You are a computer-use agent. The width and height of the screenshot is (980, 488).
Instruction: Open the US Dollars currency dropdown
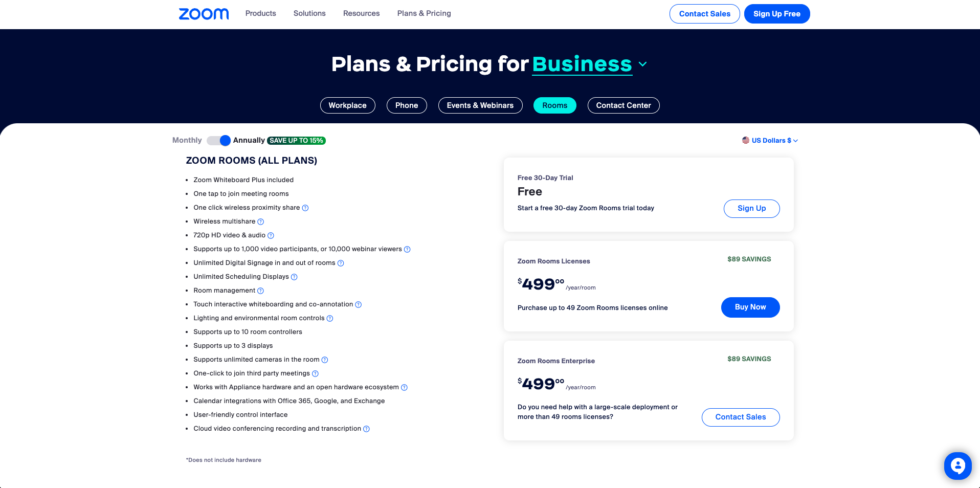click(x=770, y=141)
